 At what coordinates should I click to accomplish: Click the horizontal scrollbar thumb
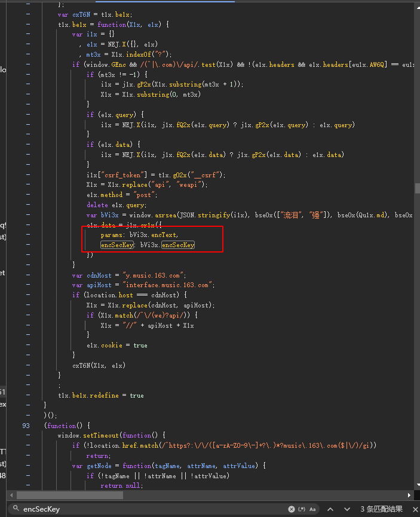69,495
